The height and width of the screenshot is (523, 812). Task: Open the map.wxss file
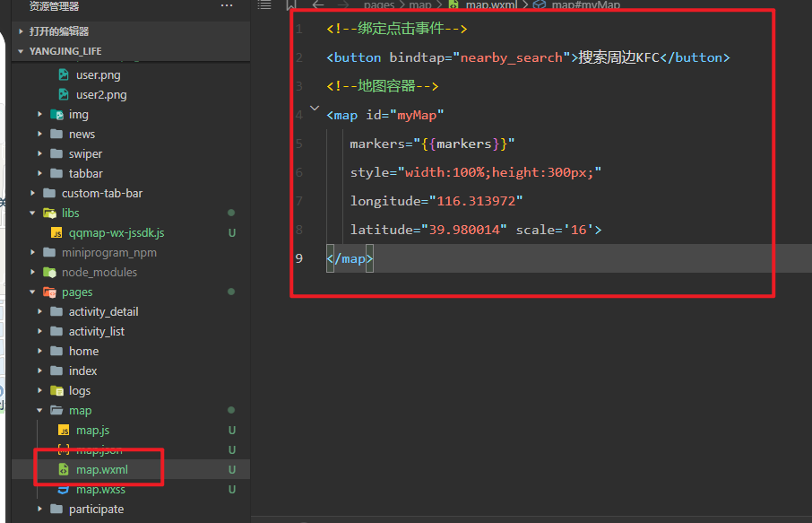100,489
